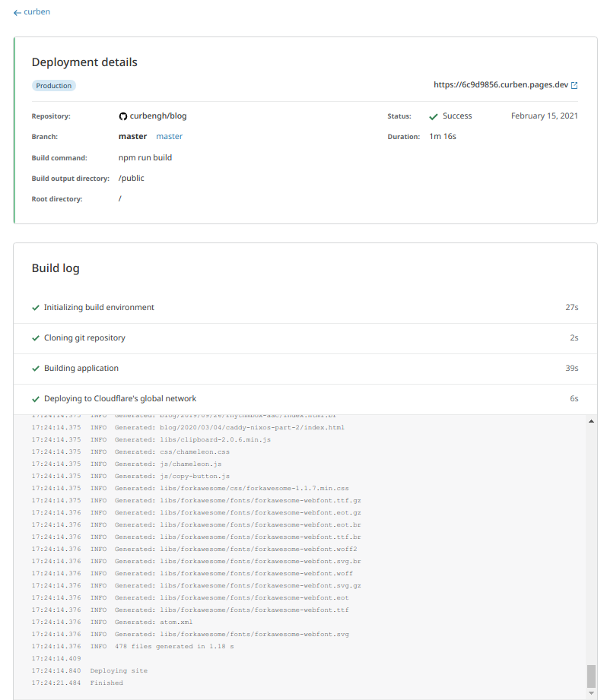The width and height of the screenshot is (607, 700).
Task: Click the checkmark icon for Cloning git repository
Action: pyautogui.click(x=36, y=338)
